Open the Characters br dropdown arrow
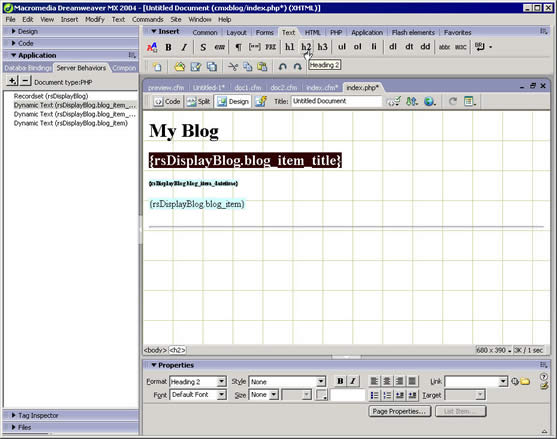The height and width of the screenshot is (439, 557). [491, 47]
